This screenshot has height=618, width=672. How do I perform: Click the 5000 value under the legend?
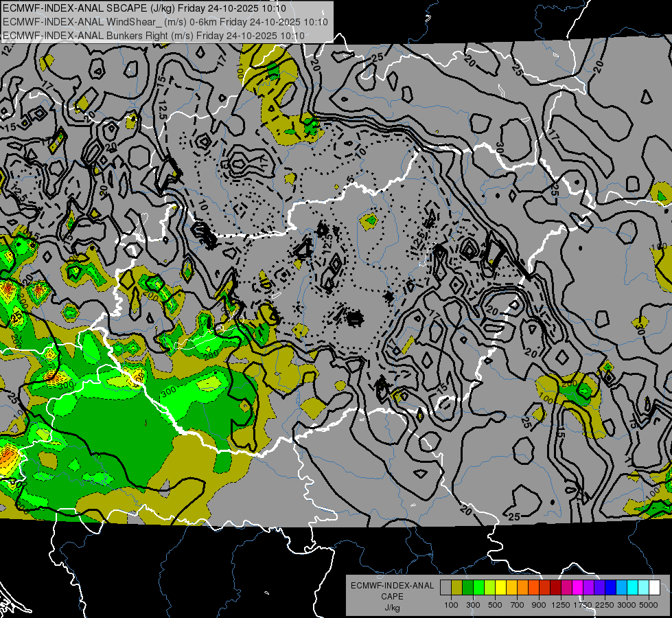(x=649, y=605)
